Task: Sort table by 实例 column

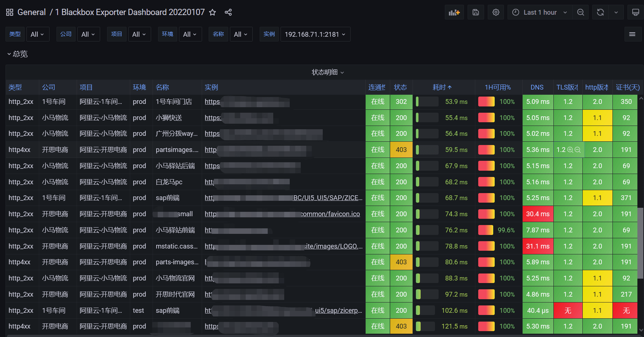Action: tap(211, 87)
